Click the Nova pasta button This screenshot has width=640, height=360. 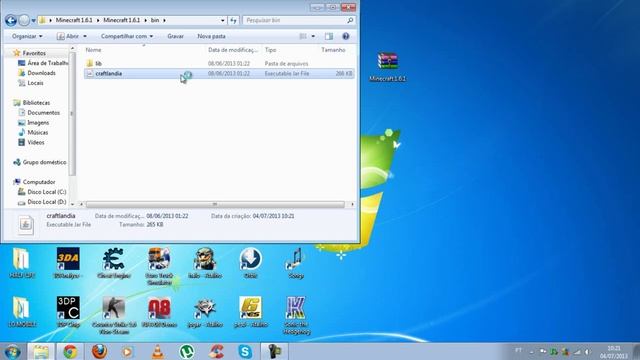[211, 36]
